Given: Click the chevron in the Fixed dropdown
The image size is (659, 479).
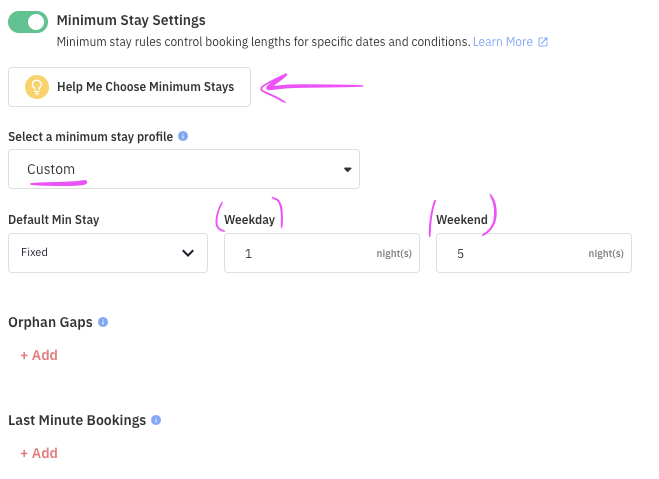Looking at the screenshot, I should tap(188, 253).
